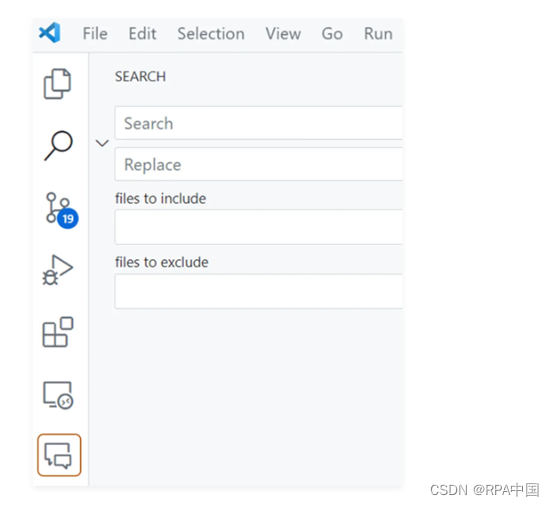Click the VS Code logo icon

click(x=49, y=33)
